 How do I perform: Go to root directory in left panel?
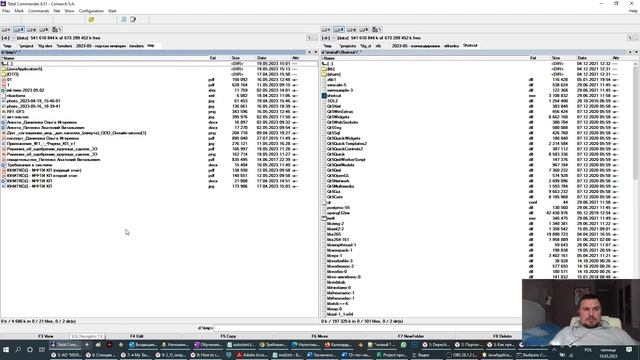click(x=309, y=38)
